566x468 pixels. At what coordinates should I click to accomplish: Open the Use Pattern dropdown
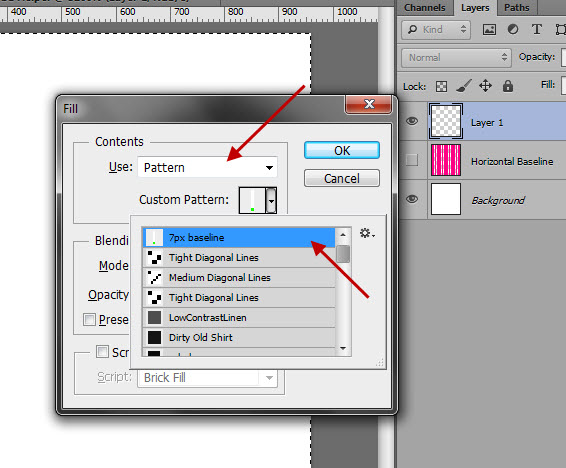pyautogui.click(x=207, y=167)
